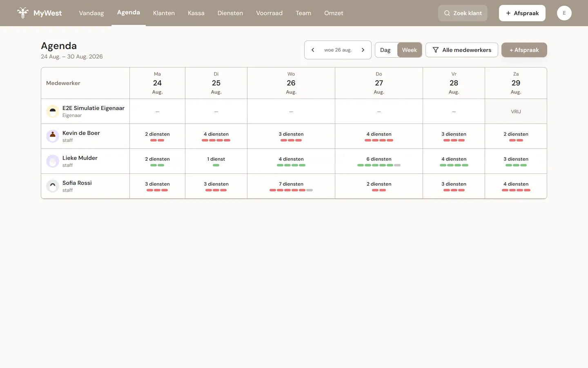
Task: Click the MyWest bee logo
Action: point(23,13)
